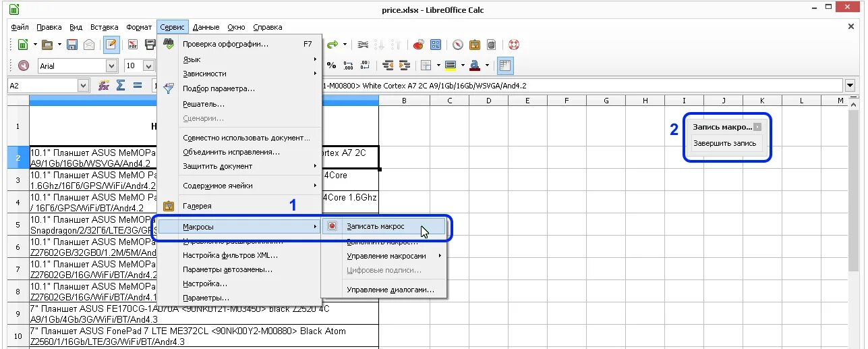Image resolution: width=868 pixels, height=349 pixels.
Task: Click the Data sources toolbar icon
Action: (492, 45)
